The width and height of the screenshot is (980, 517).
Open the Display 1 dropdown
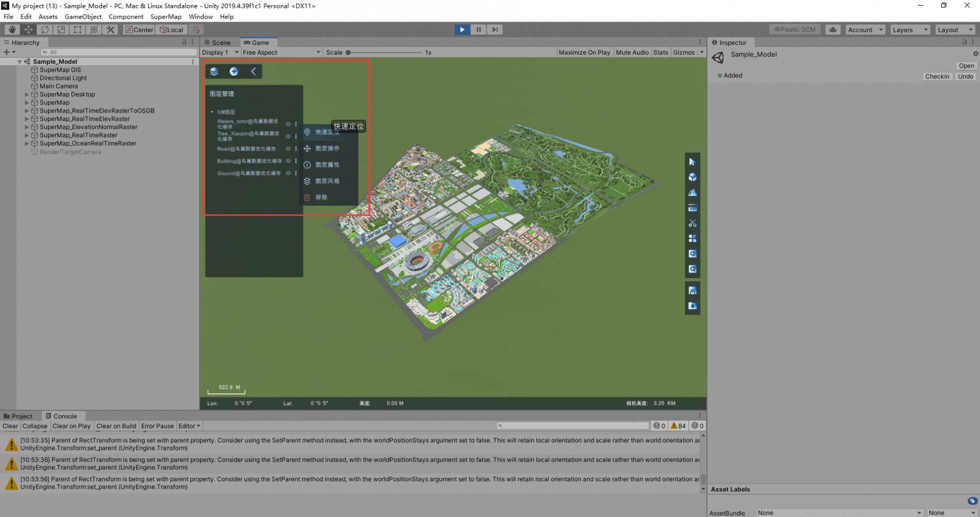pos(220,52)
